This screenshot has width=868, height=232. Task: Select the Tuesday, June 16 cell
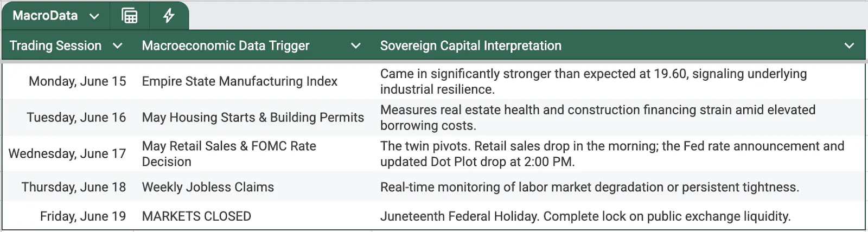67,118
